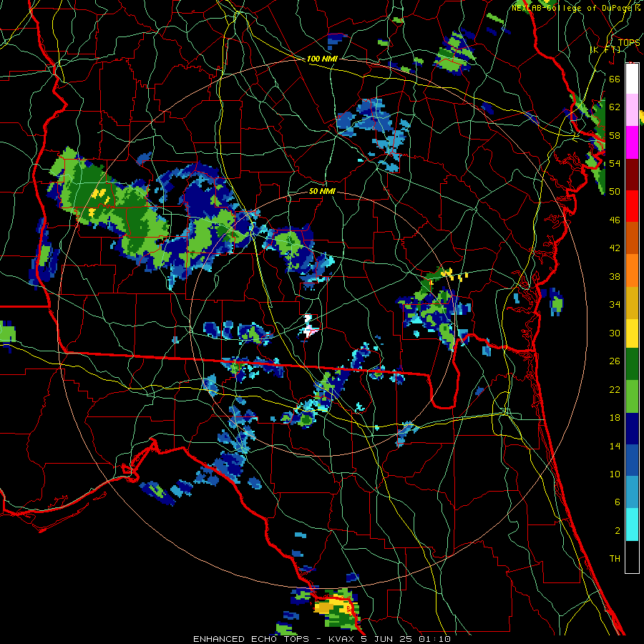644x644 pixels.
Task: Click the 2 scale label
Action: [618, 531]
